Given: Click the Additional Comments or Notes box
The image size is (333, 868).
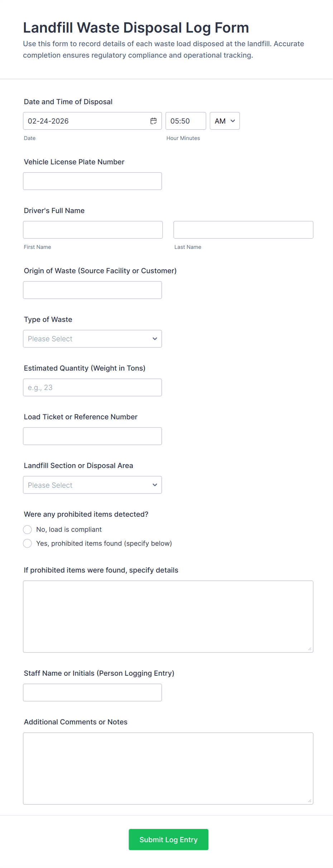Looking at the screenshot, I should click(168, 768).
